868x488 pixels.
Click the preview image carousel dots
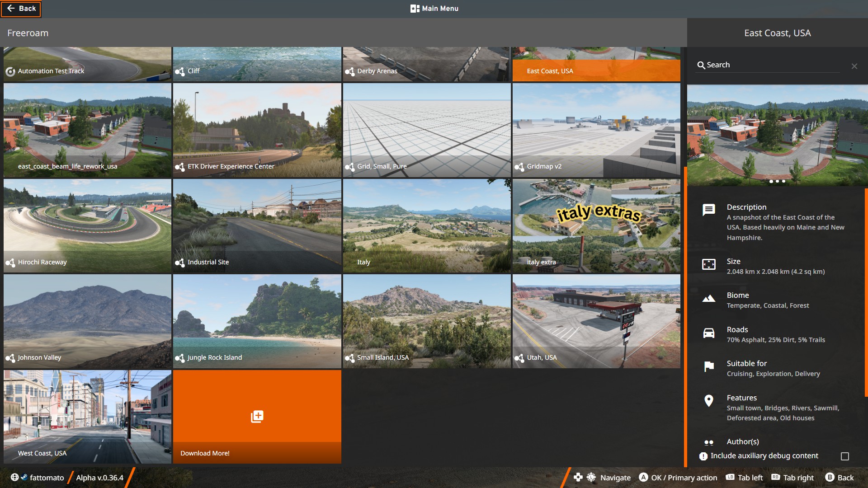777,181
